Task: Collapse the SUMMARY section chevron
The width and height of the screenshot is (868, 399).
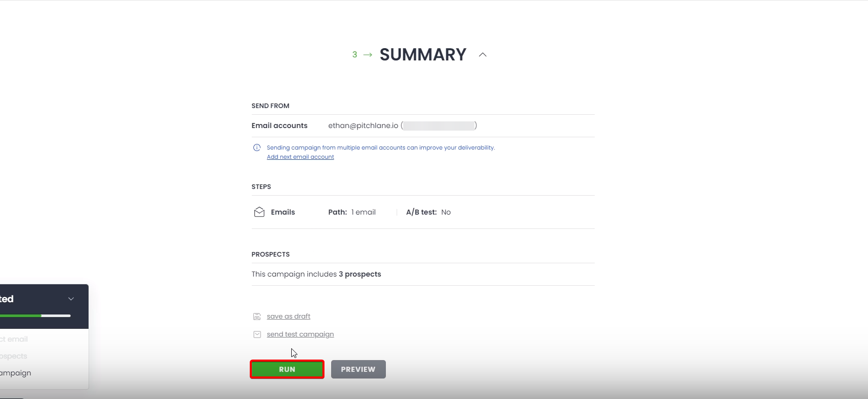Action: 483,55
